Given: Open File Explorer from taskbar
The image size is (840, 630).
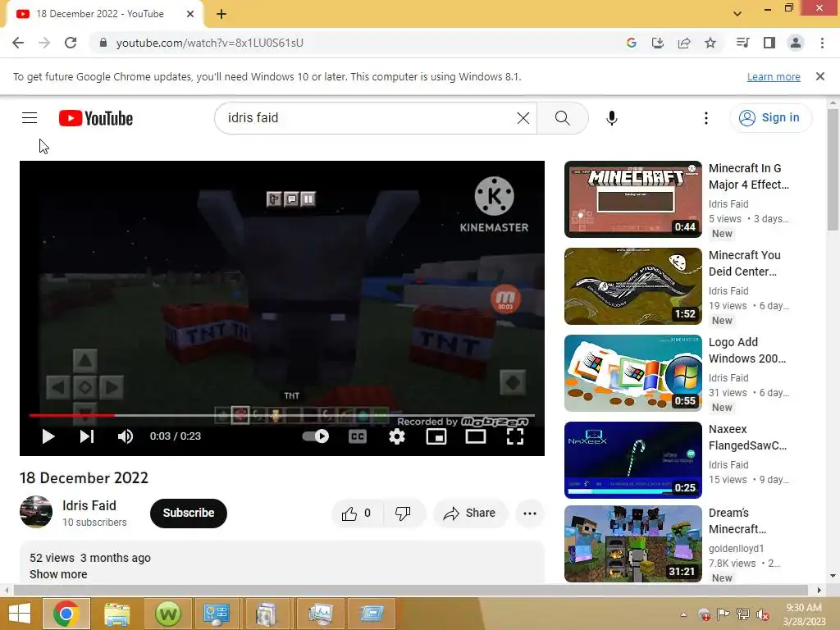Looking at the screenshot, I should [116, 614].
